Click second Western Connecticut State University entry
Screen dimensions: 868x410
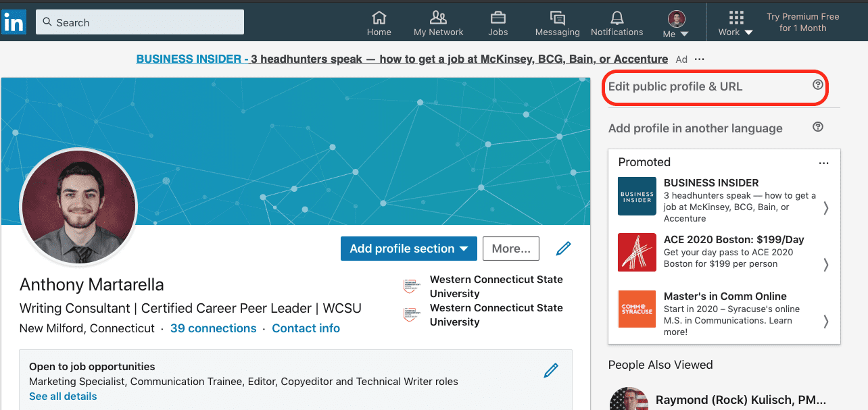pyautogui.click(x=484, y=315)
